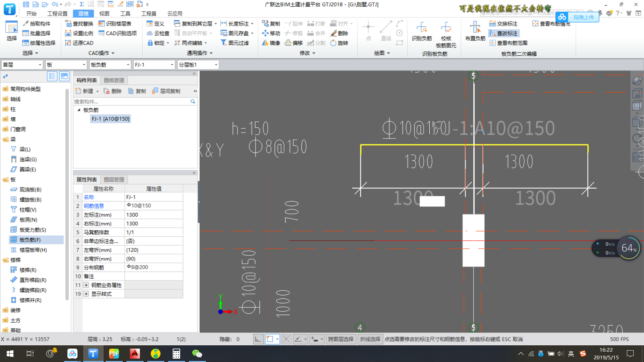
Task: Open the 开始 ribbon tab
Action: coord(31,13)
